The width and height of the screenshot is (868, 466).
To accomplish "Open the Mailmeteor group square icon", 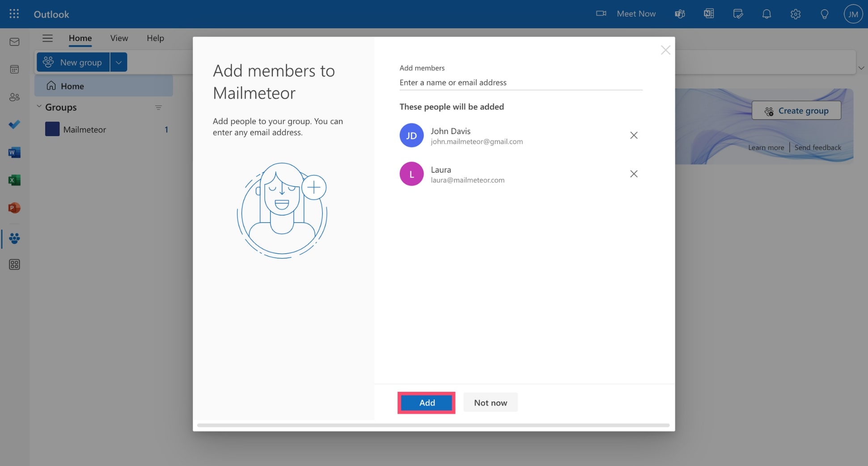I will [x=52, y=129].
